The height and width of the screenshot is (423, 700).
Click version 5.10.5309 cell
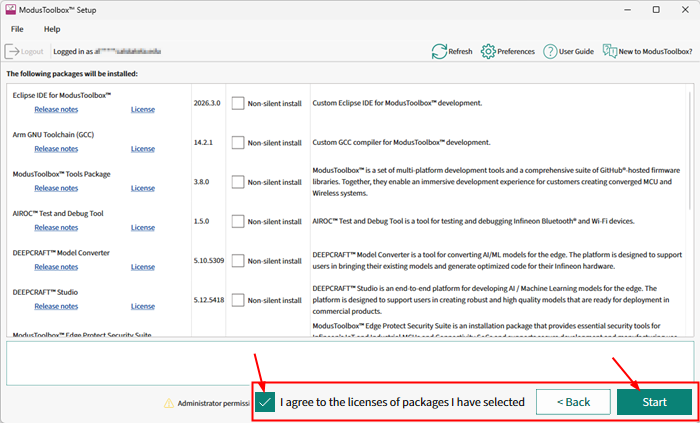(x=209, y=261)
